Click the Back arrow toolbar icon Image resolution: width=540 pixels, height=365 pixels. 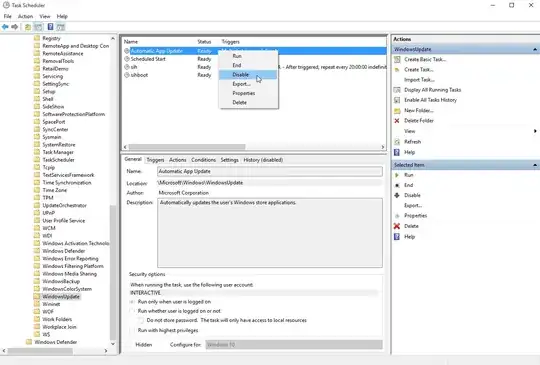[x=5, y=27]
